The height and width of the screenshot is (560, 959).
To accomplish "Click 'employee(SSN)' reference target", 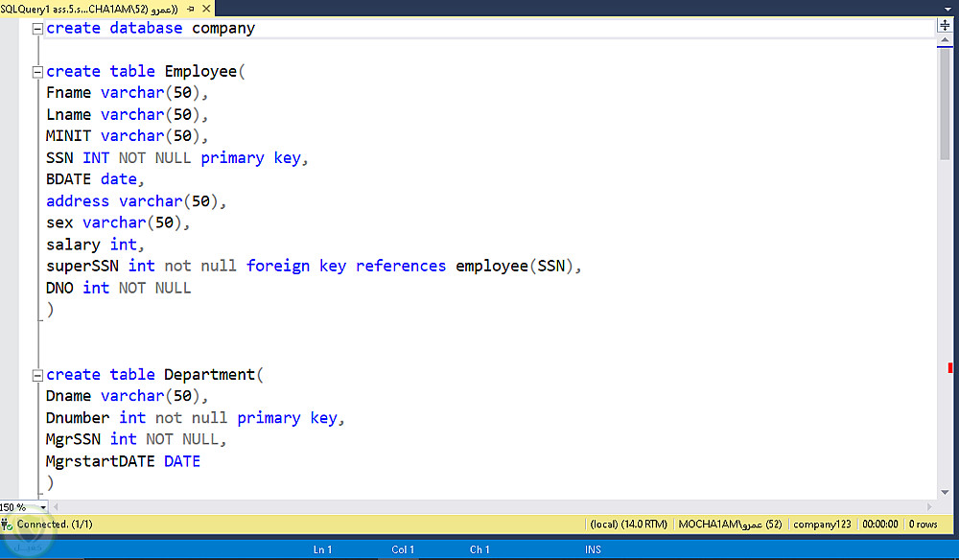I will pyautogui.click(x=514, y=267).
